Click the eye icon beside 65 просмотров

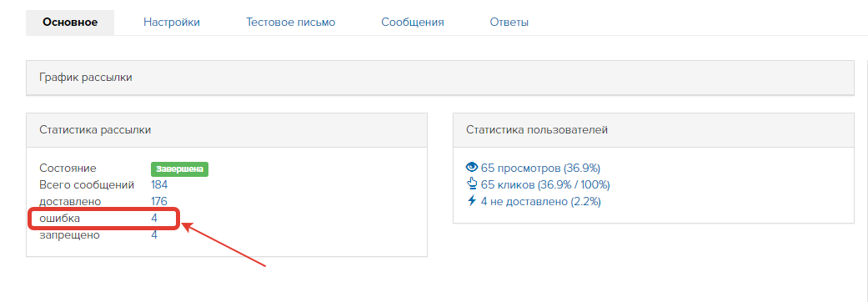(x=472, y=167)
